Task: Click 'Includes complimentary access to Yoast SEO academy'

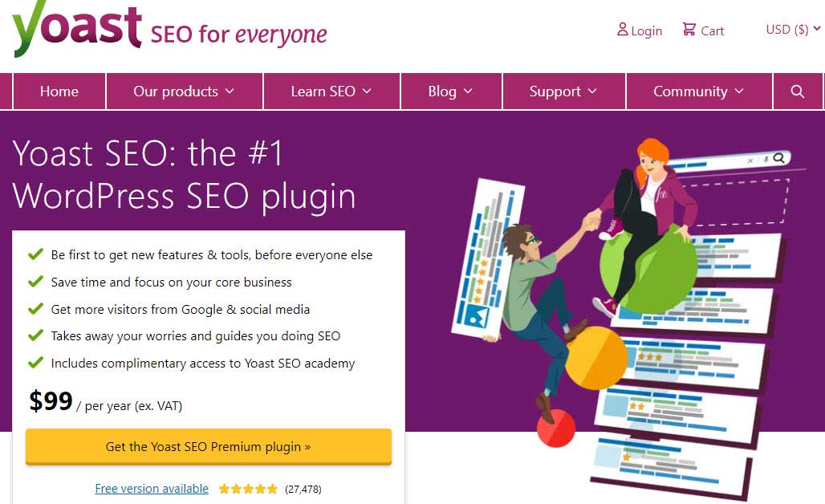Action: 202,364
